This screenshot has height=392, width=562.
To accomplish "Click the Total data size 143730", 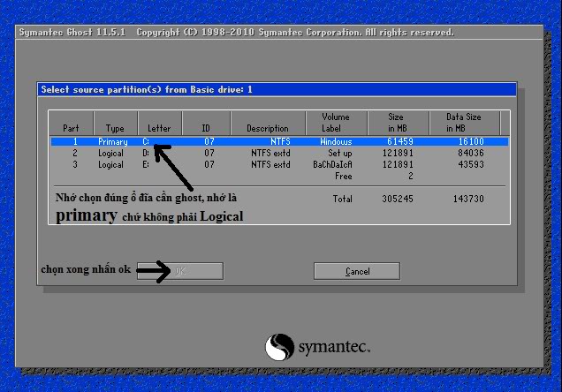I will coord(468,199).
